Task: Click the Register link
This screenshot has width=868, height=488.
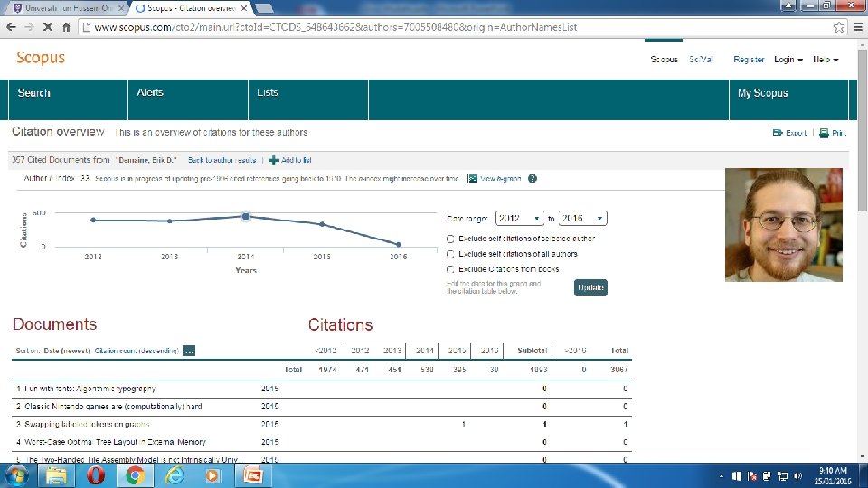Action: click(x=749, y=60)
